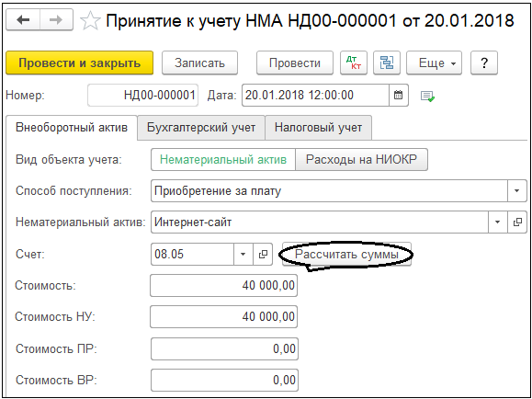Add document to favorites with star icon
The height and width of the screenshot is (399, 532).
[x=90, y=21]
